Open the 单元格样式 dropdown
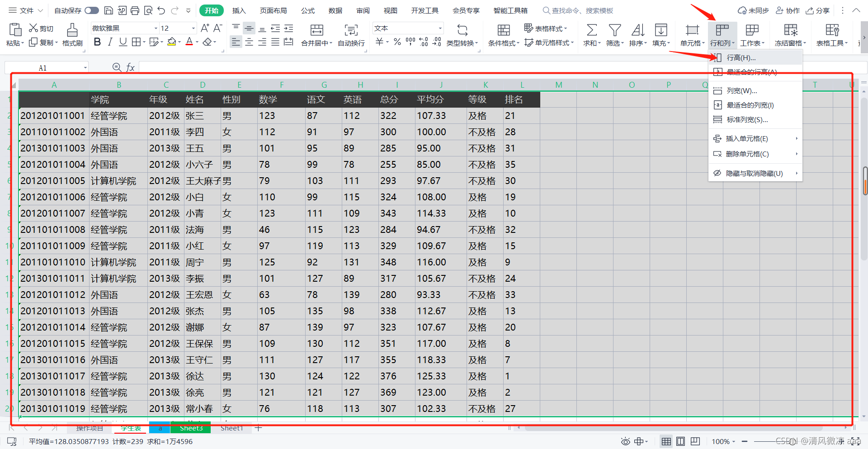The height and width of the screenshot is (449, 868). tap(549, 43)
